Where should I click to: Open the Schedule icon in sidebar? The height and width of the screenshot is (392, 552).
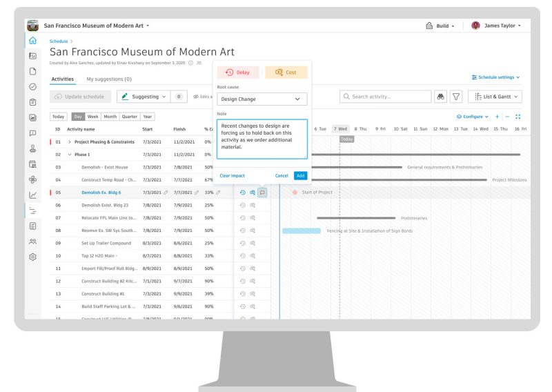coord(32,210)
